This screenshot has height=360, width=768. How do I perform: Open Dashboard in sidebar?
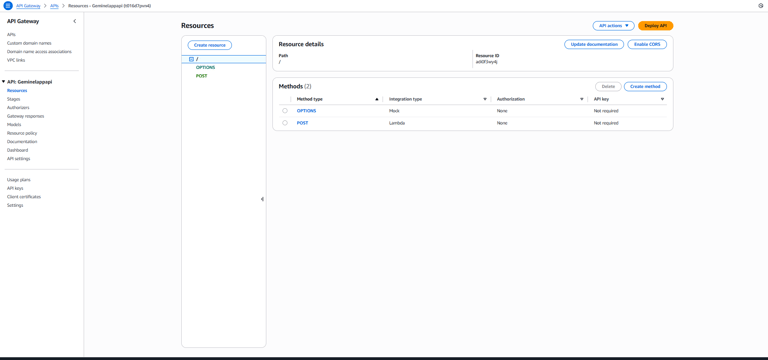pos(17,150)
